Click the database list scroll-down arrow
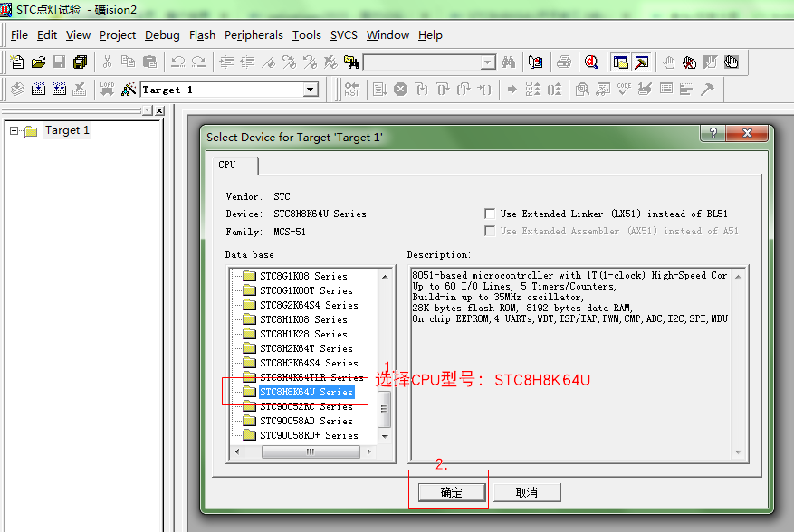The image size is (794, 532). 385,436
